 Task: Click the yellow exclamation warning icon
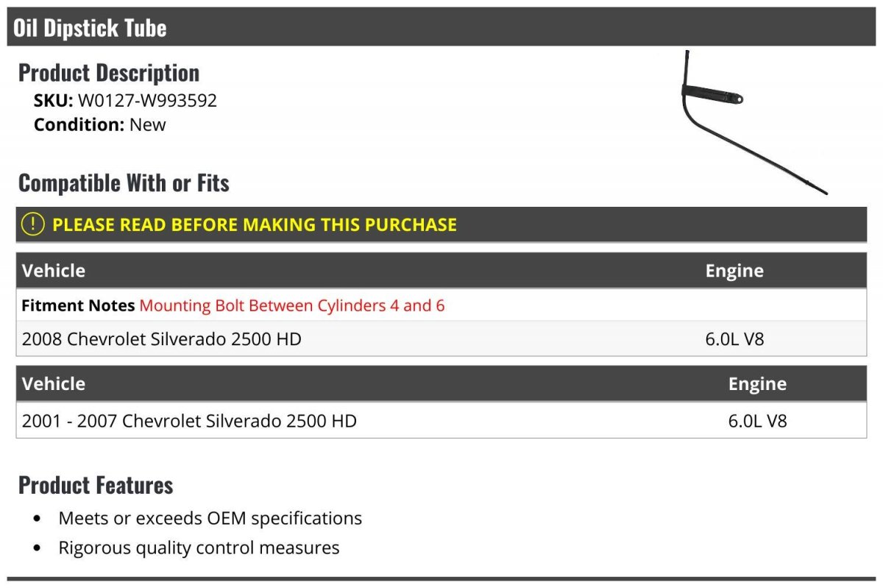(32, 224)
